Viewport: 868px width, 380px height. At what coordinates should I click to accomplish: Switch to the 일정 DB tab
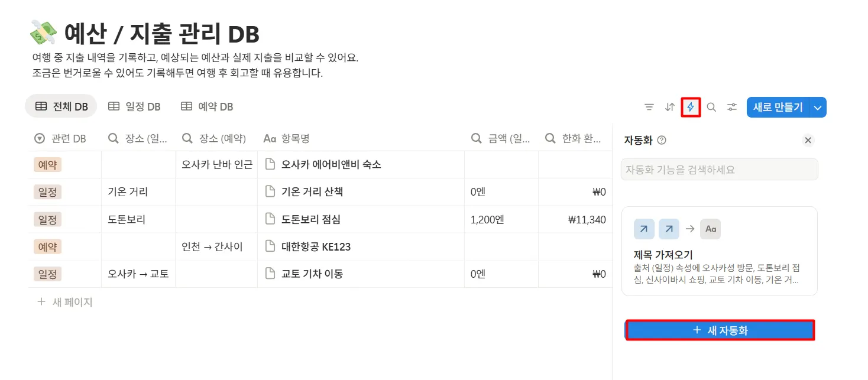[x=135, y=106]
